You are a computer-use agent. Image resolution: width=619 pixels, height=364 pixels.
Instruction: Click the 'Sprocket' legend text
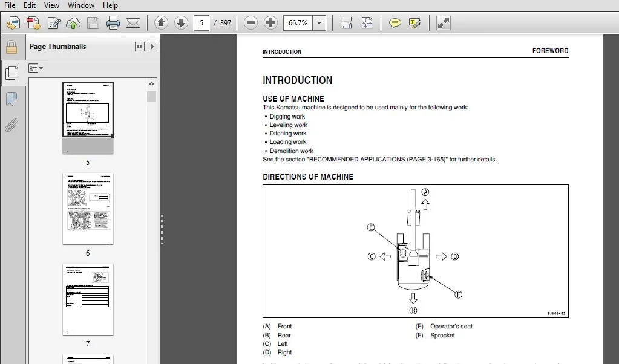(x=442, y=335)
